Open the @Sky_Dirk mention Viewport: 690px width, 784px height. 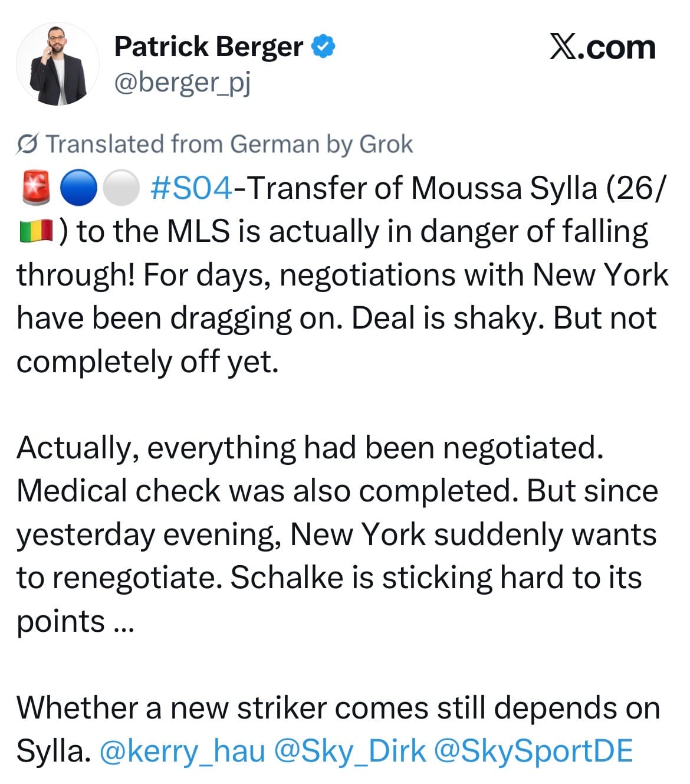(350, 751)
